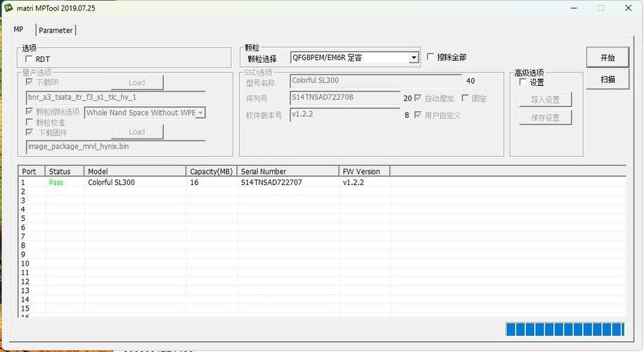This screenshot has height=352, width=644.
Task: Check the 颗粒校准 checkbox
Action: (29, 122)
